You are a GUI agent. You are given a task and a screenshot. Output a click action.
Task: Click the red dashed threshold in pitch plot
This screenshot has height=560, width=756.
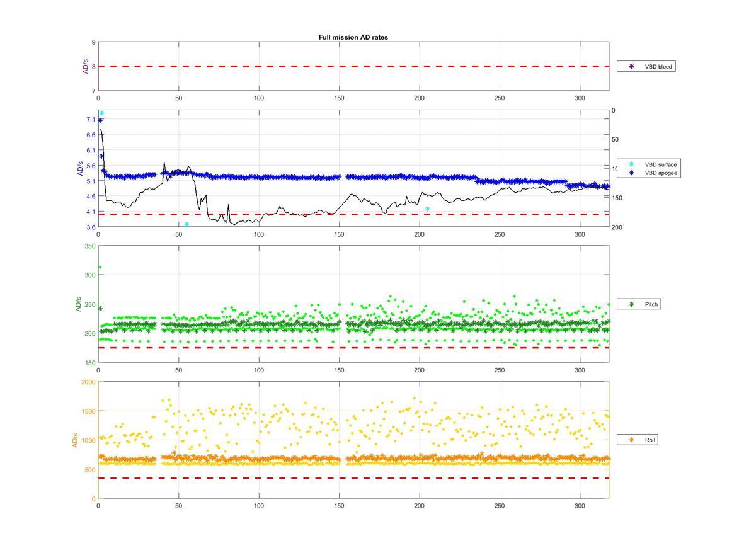(353, 348)
